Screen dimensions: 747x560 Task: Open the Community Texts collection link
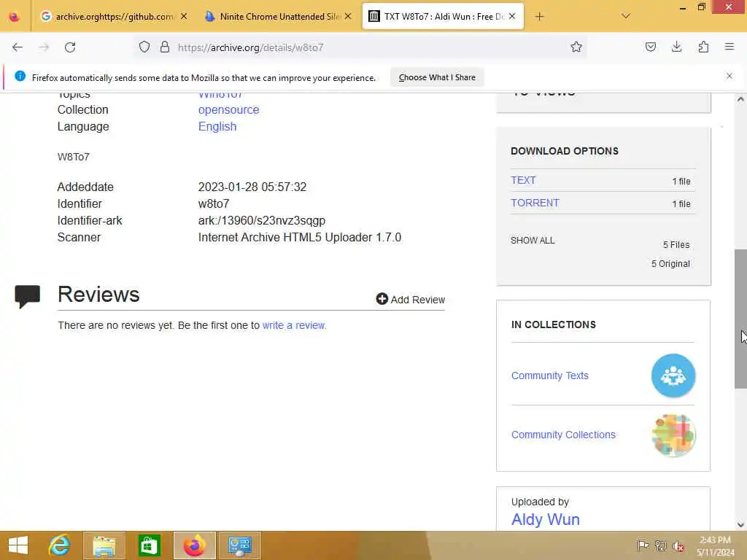click(550, 376)
